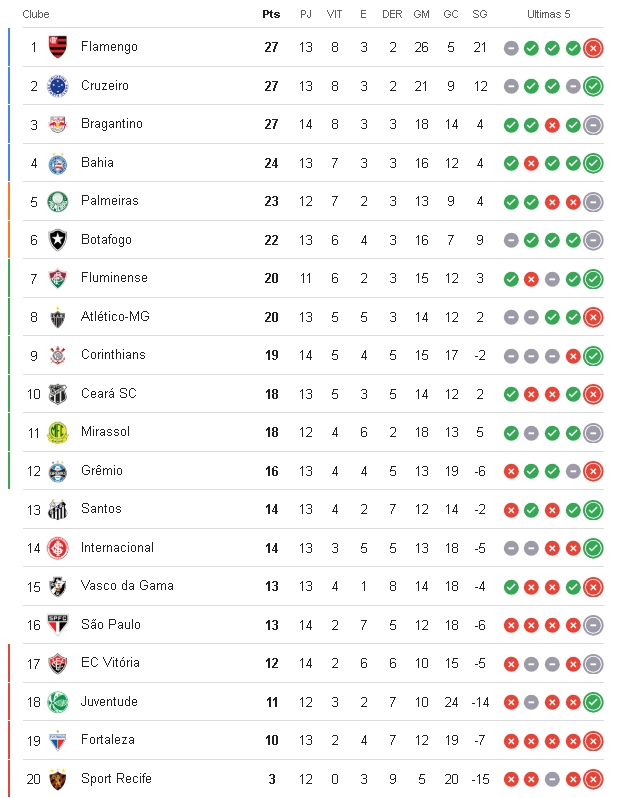Select the Fortaleza table row name
619x798 pixels.
pos(108,739)
